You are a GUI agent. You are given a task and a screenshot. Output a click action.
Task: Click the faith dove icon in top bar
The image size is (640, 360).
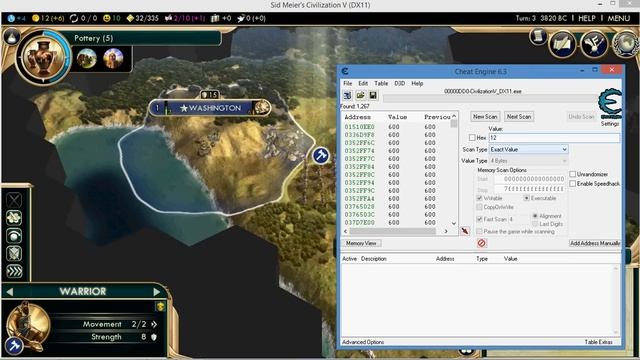pyautogui.click(x=241, y=18)
